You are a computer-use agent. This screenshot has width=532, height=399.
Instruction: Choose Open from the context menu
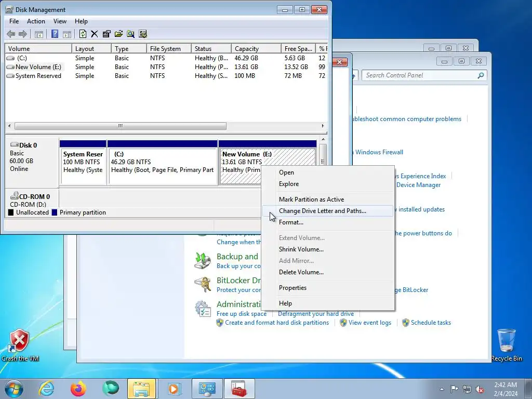[328, 172]
